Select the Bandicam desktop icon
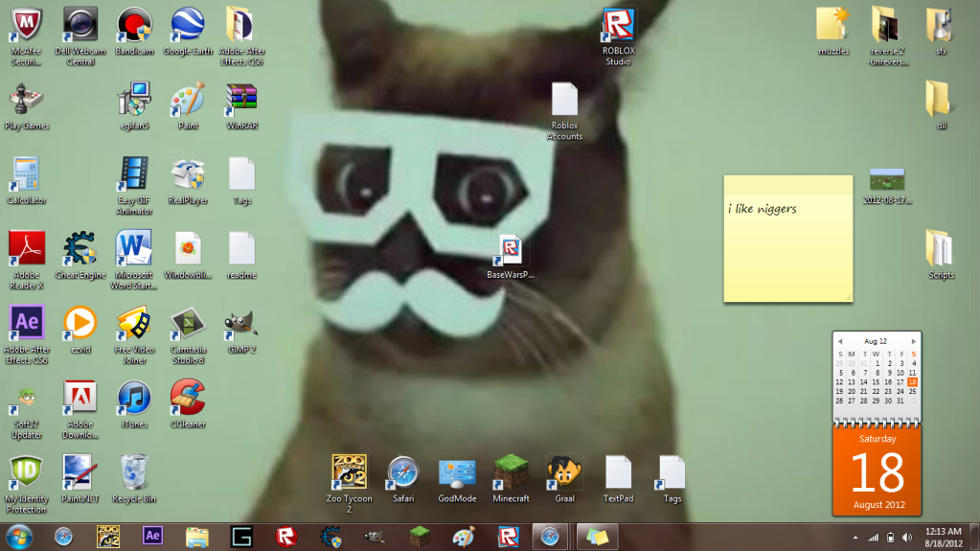The image size is (980, 551). point(134,32)
